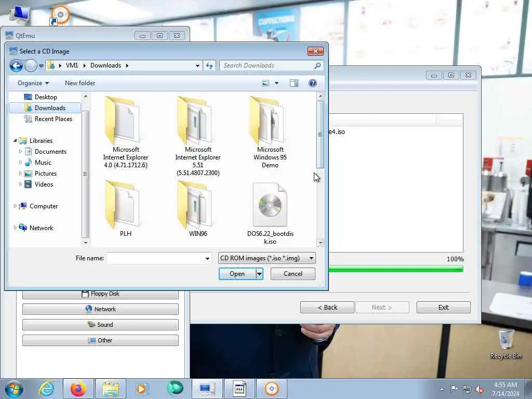Open the Microsoft Internet Explorer 5.51 folder
Screen dimensions: 532x399
pyautogui.click(x=198, y=136)
